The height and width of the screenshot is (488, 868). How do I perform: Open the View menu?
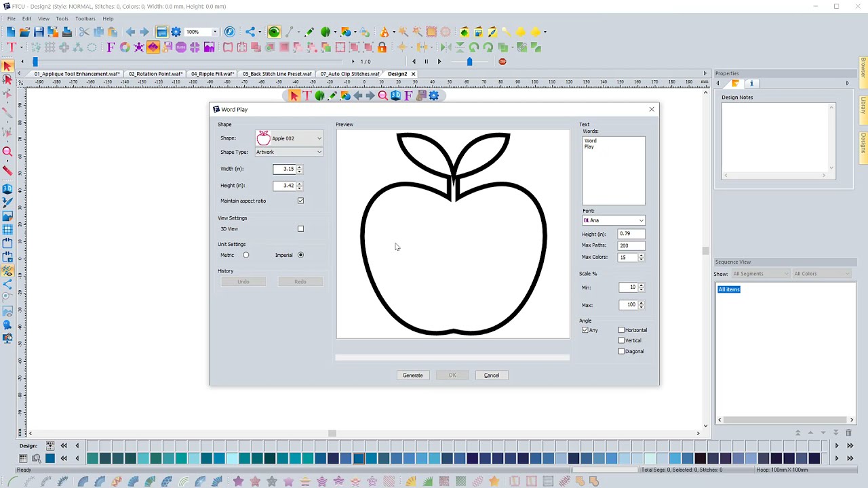pos(43,19)
